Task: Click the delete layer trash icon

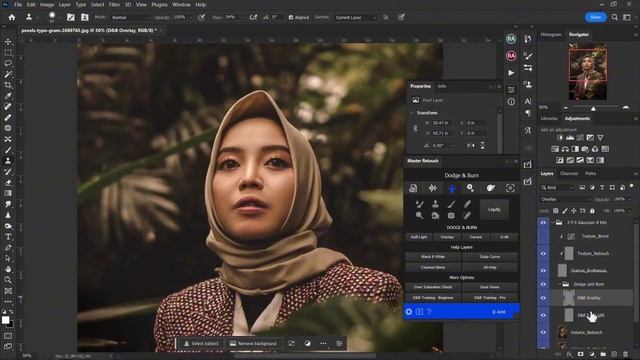Action: coord(626,354)
